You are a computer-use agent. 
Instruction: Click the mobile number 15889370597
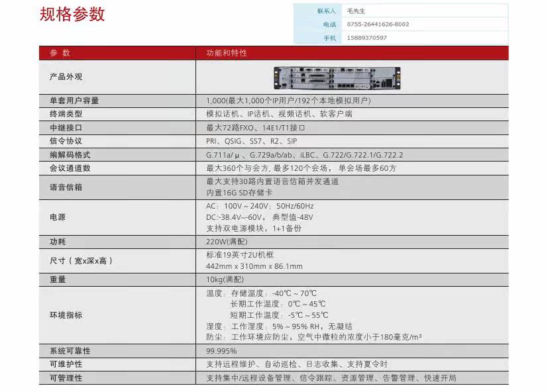(366, 38)
